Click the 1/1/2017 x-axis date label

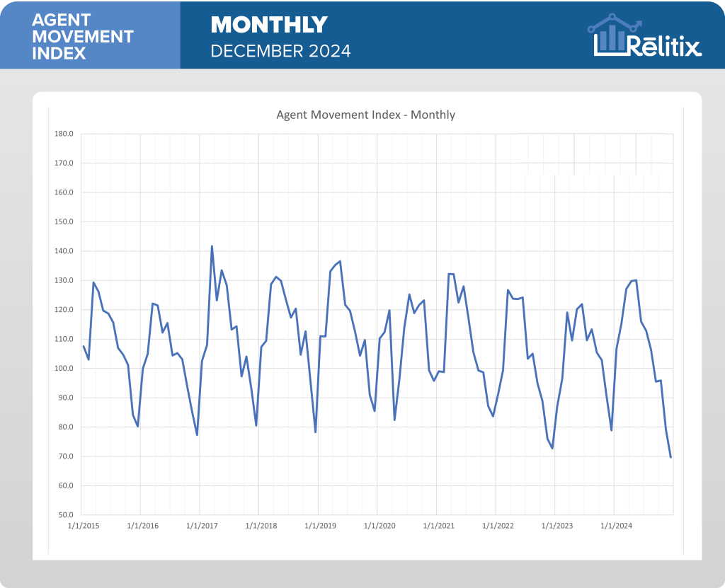[202, 526]
